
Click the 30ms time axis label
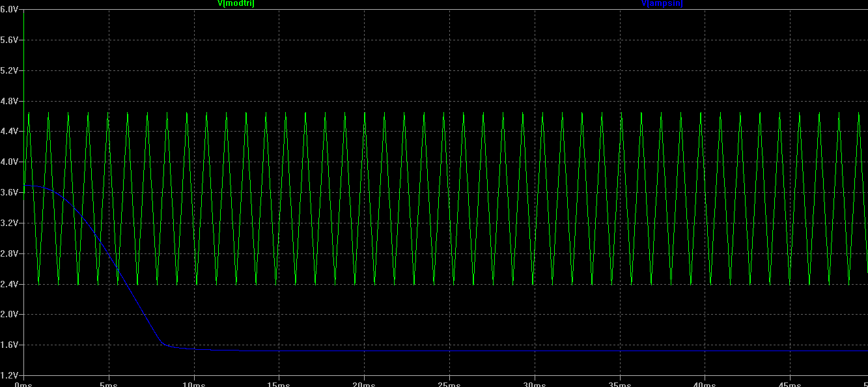[535, 382]
